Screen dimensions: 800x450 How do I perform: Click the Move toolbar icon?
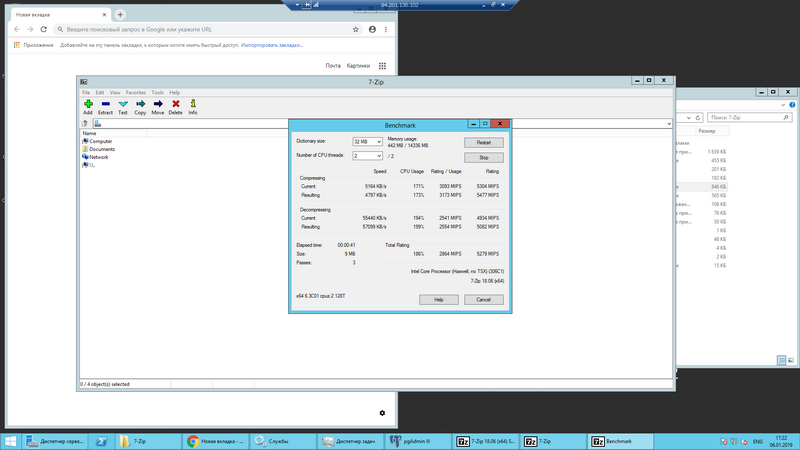(x=158, y=107)
